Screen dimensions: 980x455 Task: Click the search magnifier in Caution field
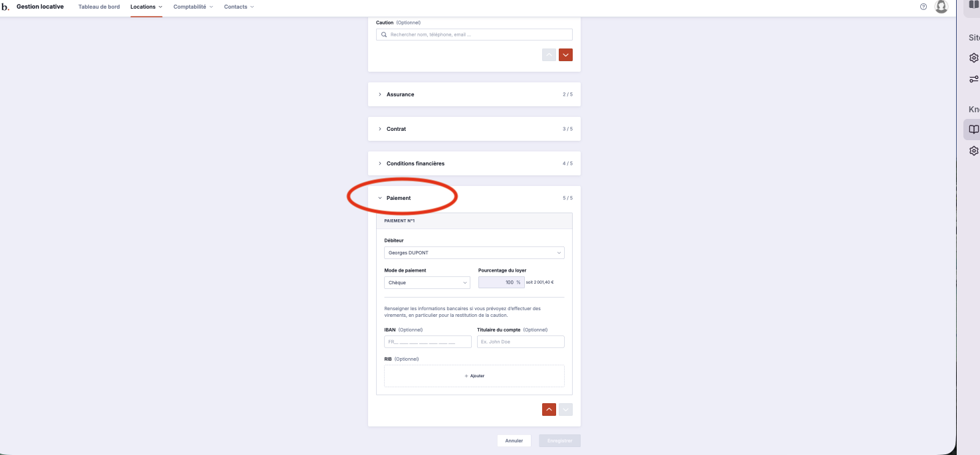384,35
